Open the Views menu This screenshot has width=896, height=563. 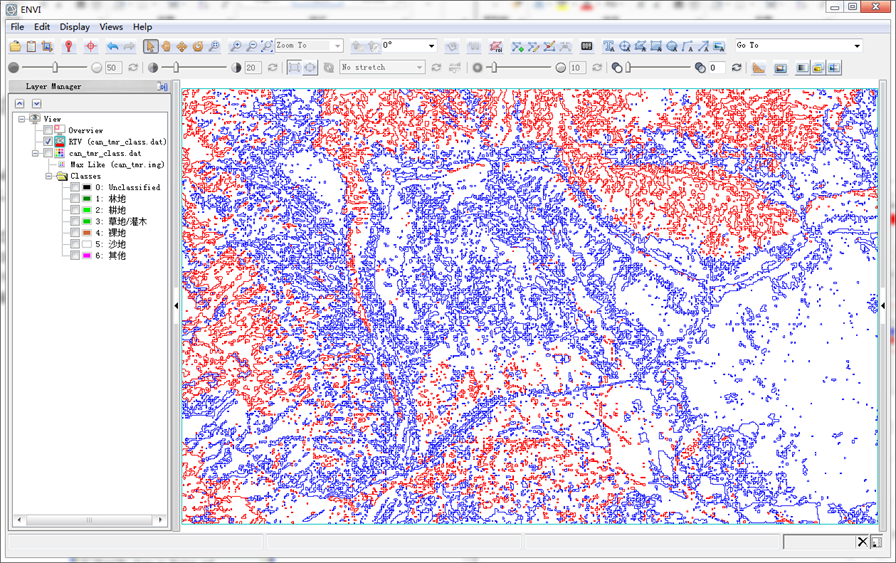[x=111, y=27]
